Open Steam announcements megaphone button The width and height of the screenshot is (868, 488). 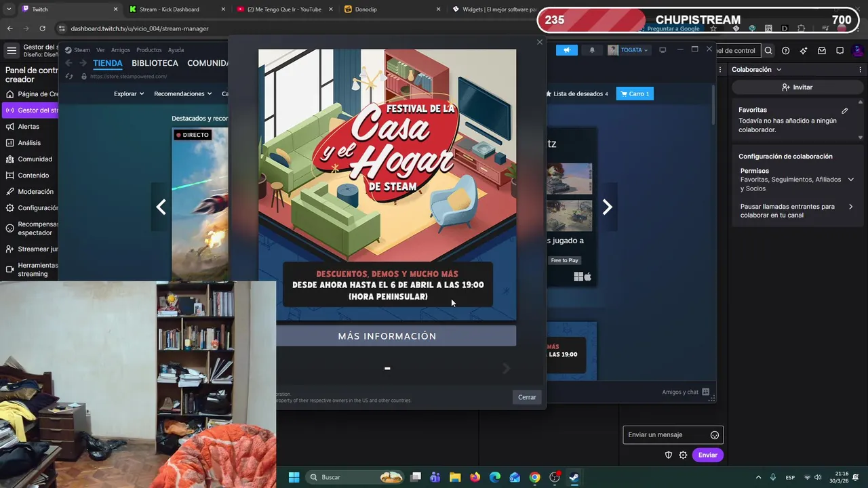[566, 50]
